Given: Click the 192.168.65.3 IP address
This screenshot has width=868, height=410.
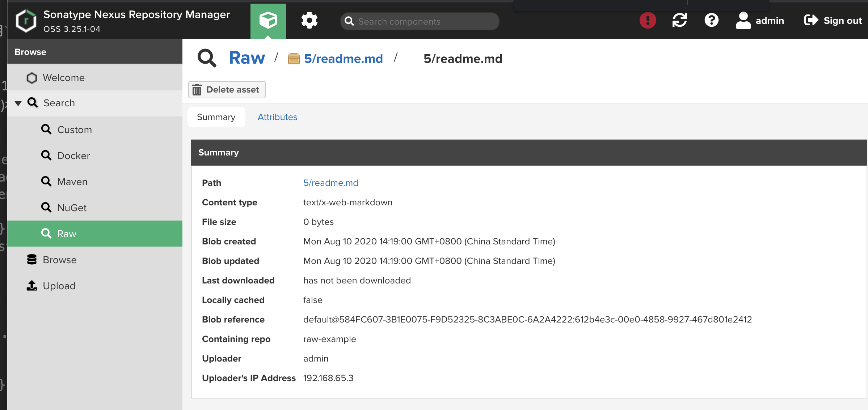Looking at the screenshot, I should [328, 378].
